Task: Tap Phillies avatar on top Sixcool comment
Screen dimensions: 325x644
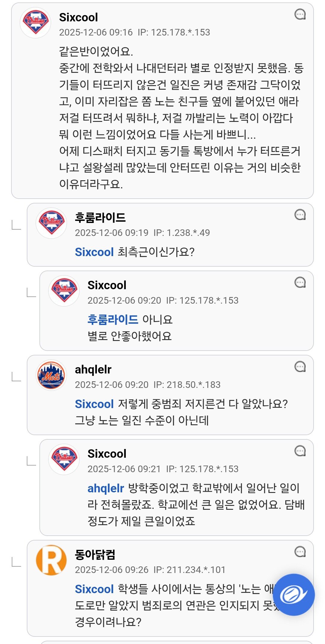Action: point(36,23)
